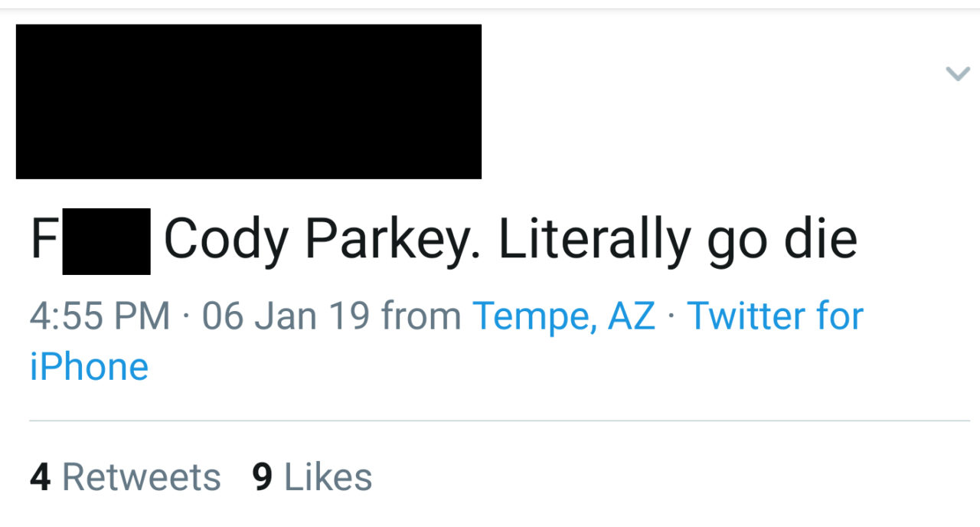
Task: Click the name Cody Parkey in tweet
Action: click(x=322, y=239)
